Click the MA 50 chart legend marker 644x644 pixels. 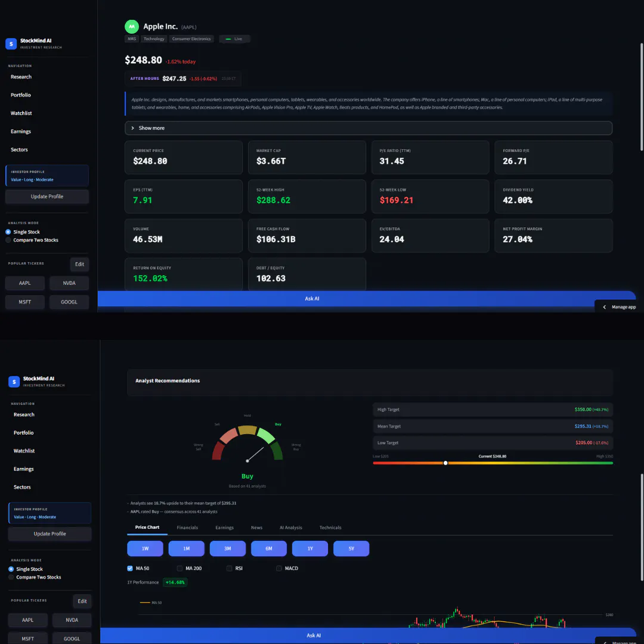coord(145,602)
